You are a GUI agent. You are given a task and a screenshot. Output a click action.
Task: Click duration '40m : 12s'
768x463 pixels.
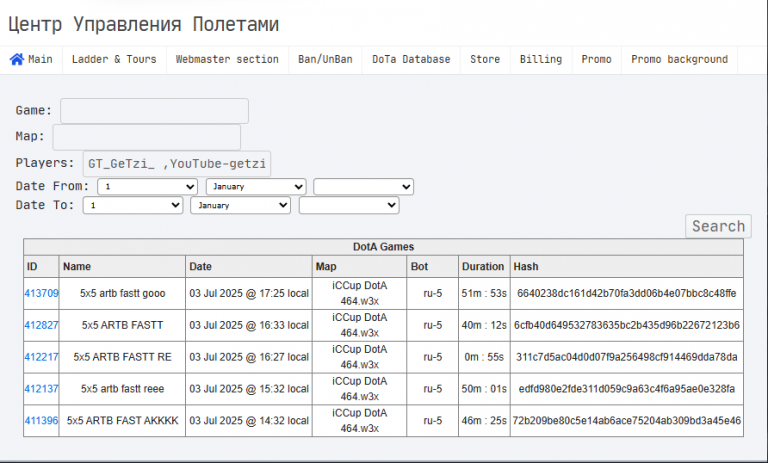pyautogui.click(x=484, y=325)
